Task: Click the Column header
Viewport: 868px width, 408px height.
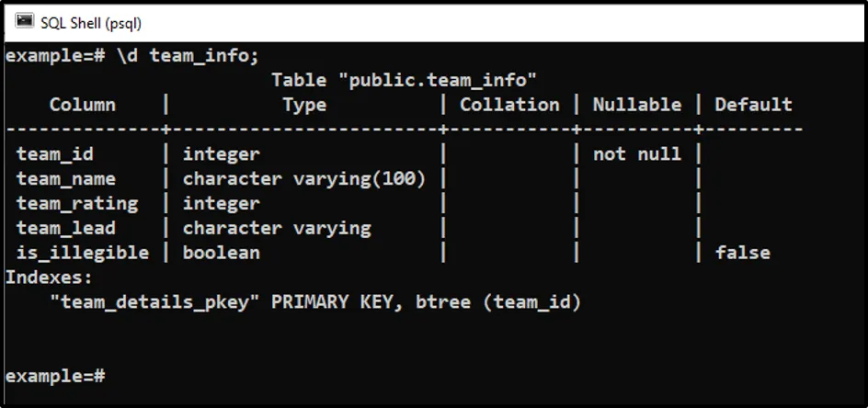Action: point(83,105)
